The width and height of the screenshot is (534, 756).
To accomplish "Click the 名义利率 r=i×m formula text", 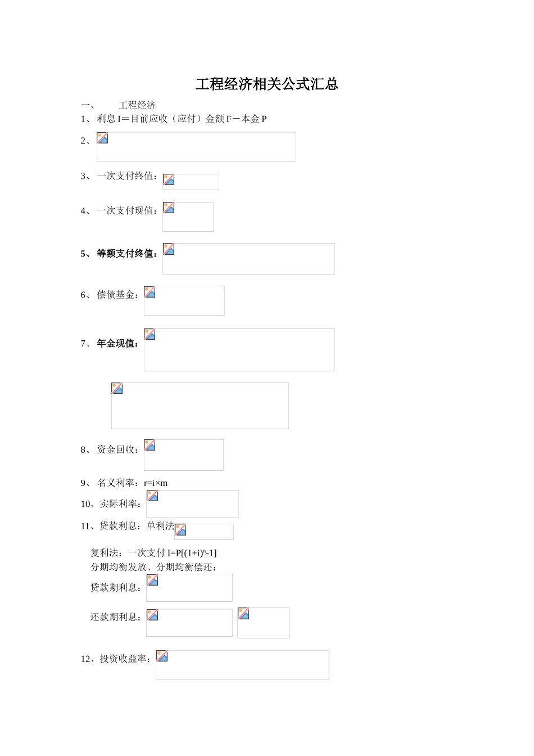I will 132,483.
